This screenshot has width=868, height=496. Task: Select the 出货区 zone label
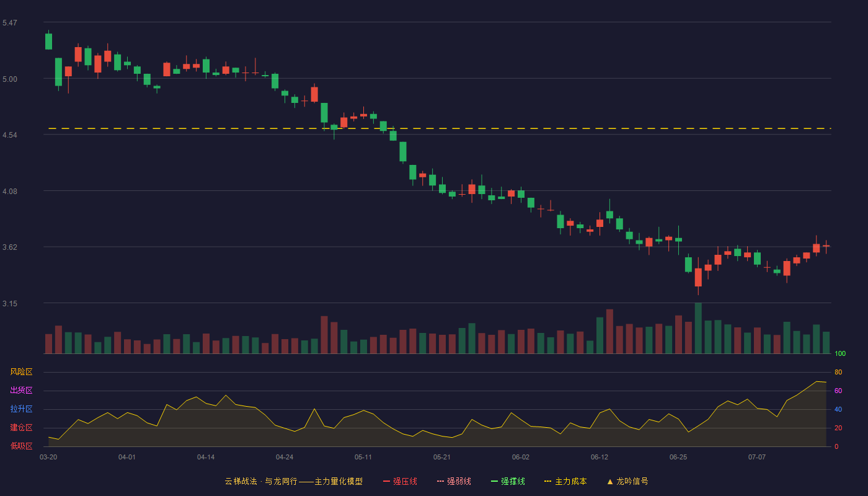pos(21,391)
